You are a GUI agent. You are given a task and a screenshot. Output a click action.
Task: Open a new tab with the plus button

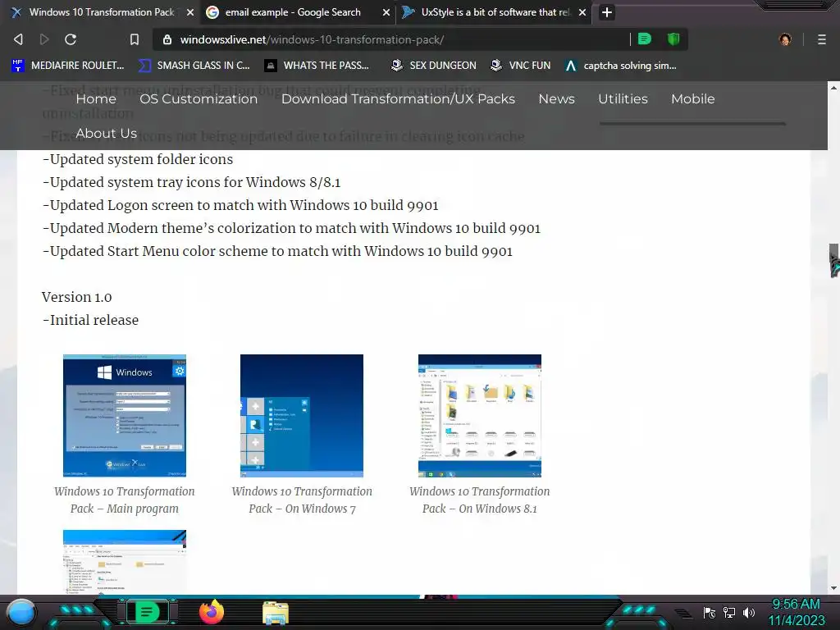(x=606, y=12)
